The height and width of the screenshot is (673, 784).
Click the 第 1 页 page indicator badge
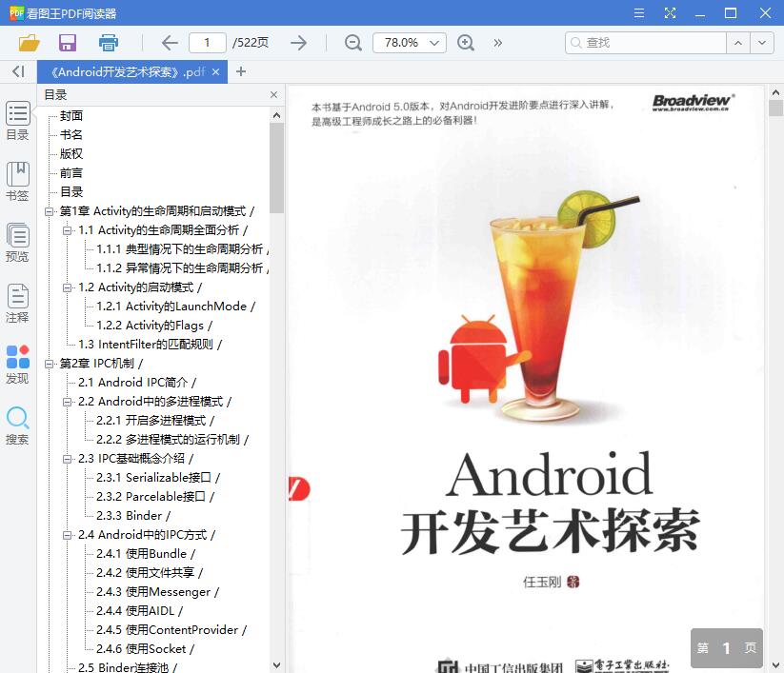[727, 648]
